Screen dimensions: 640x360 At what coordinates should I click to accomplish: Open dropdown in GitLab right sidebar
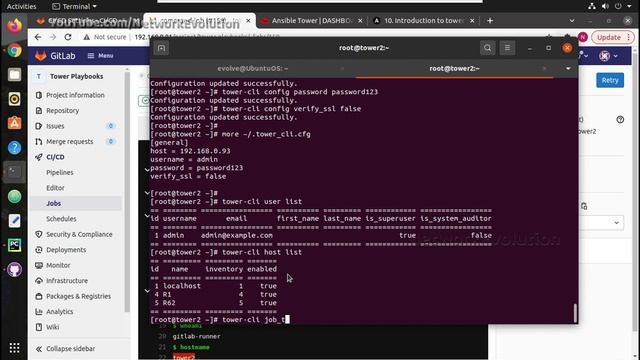pyautogui.click(x=616, y=223)
